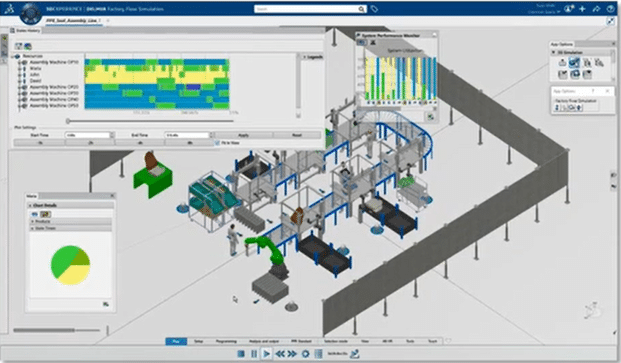This screenshot has height=363, width=621.
Task: Expand the Maria resource node
Action: coord(19,68)
